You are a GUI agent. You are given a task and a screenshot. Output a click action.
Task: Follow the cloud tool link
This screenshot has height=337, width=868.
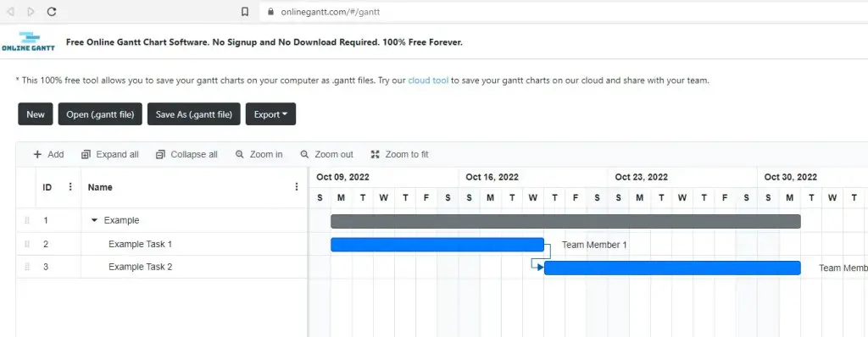tap(428, 80)
